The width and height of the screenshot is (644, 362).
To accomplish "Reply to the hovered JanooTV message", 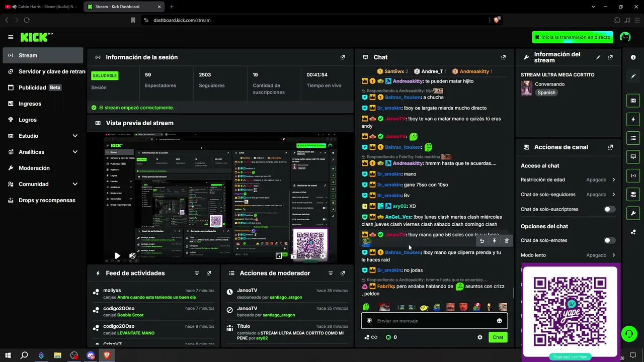I will (482, 241).
